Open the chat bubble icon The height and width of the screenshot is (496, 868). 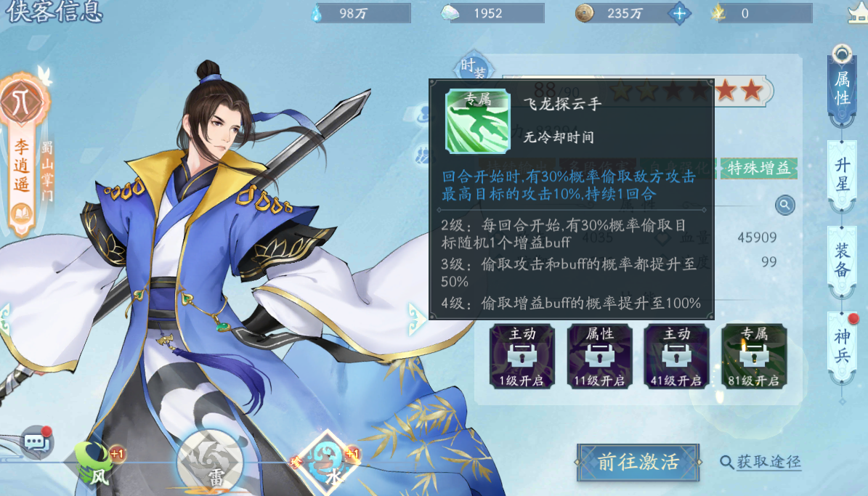tap(38, 442)
